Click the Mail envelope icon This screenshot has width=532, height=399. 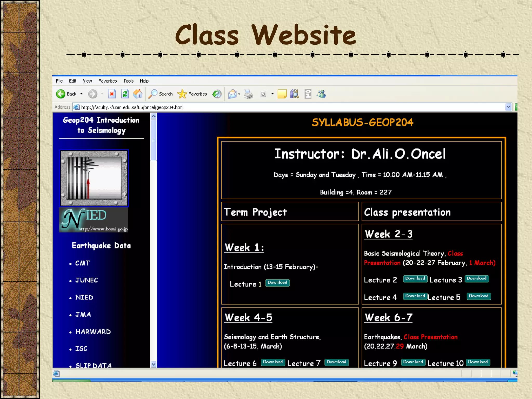point(232,94)
